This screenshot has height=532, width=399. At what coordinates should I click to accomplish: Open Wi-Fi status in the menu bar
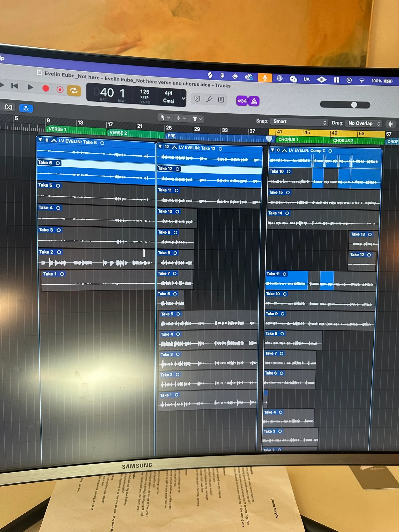[x=362, y=81]
